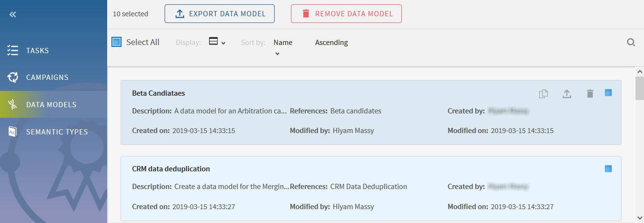Expand the Sort by Name dropdown

(x=283, y=47)
